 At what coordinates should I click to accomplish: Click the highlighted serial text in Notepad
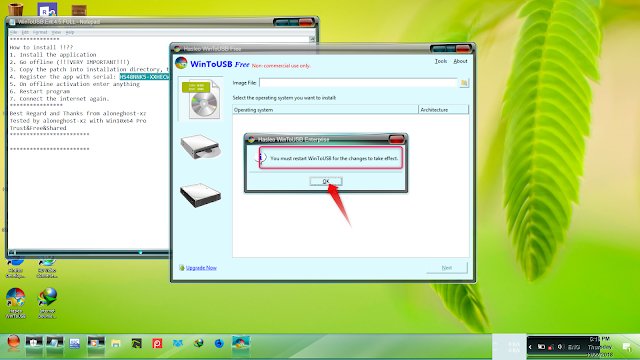[x=144, y=77]
